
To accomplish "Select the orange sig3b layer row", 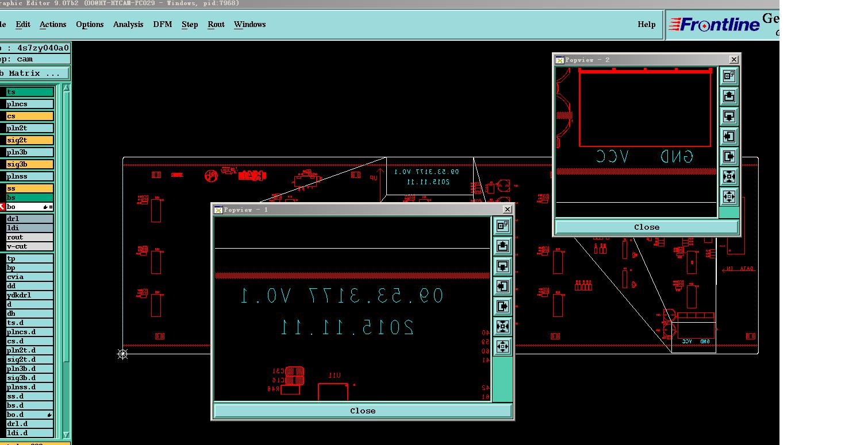I will (29, 164).
